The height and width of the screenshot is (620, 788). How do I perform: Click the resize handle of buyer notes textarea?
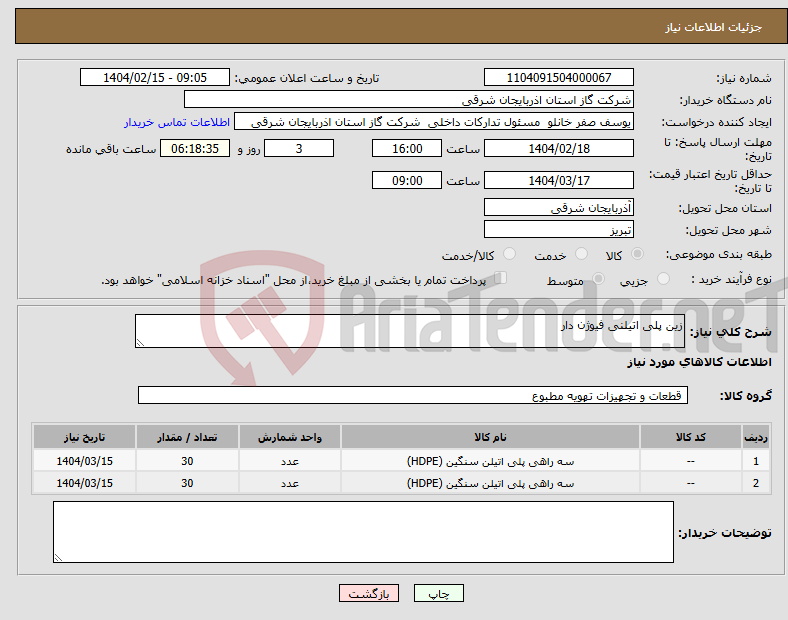58,558
